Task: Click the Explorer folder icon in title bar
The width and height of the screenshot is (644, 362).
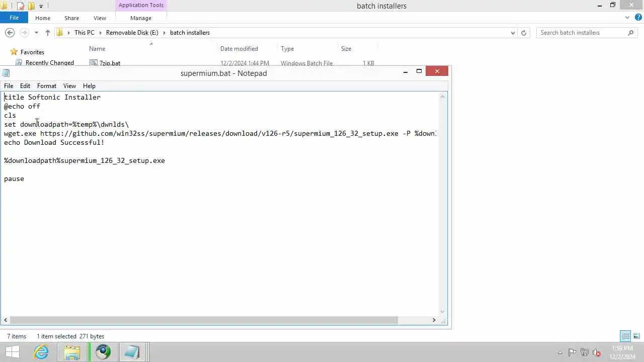Action: [4, 6]
